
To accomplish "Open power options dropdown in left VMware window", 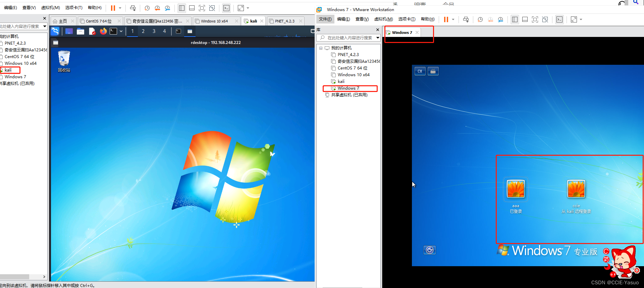I will (120, 8).
